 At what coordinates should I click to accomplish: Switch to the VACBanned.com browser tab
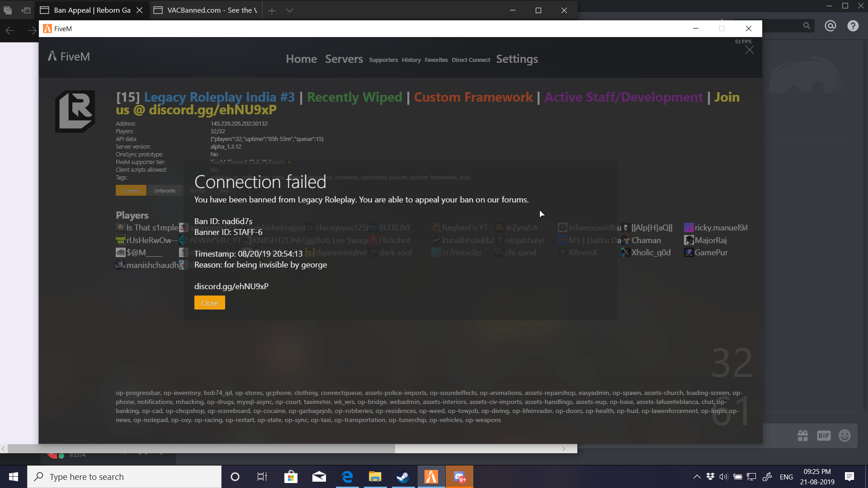[206, 10]
